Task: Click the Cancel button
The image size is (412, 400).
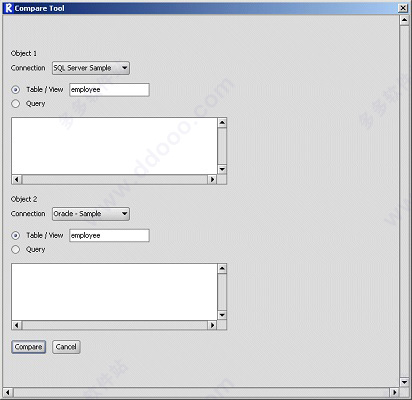Action: (x=66, y=347)
